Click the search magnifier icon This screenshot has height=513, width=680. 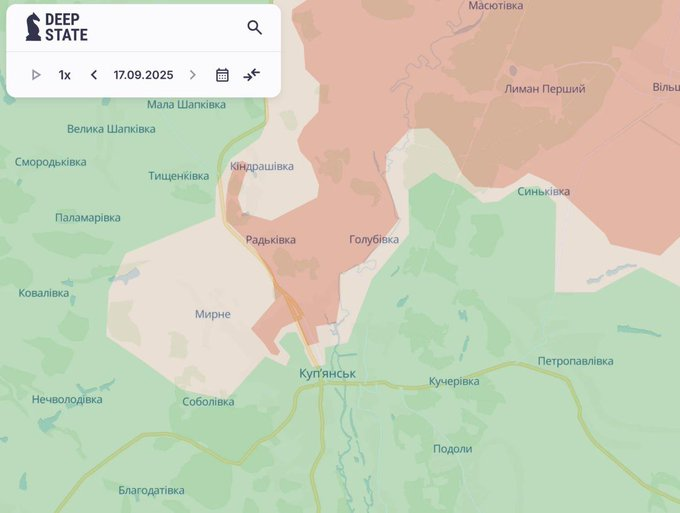point(254,27)
